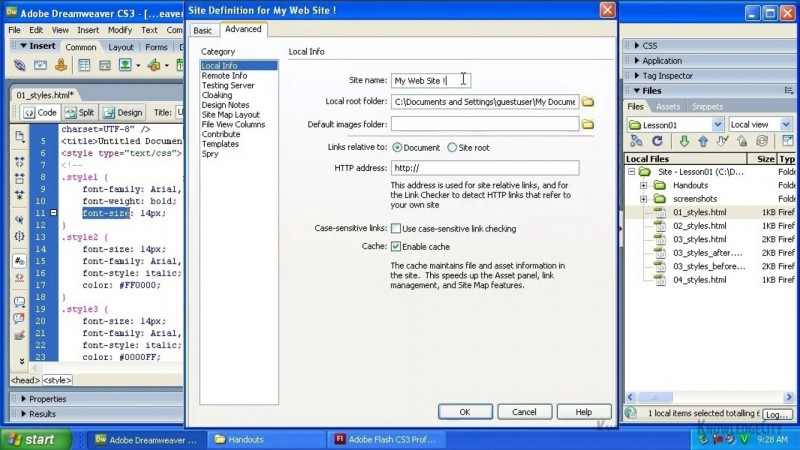Screen dimensions: 800x450
Task: Open the Modify menu
Action: click(120, 30)
